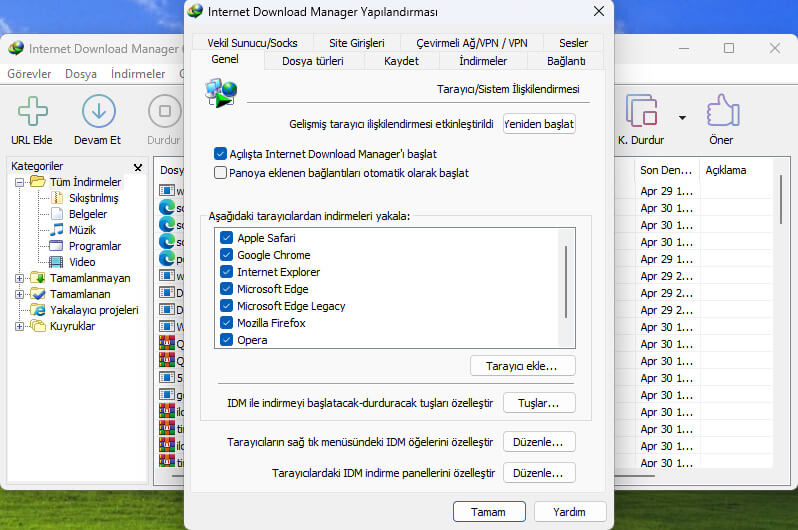Confirm settings with the Tamam button

(x=489, y=512)
